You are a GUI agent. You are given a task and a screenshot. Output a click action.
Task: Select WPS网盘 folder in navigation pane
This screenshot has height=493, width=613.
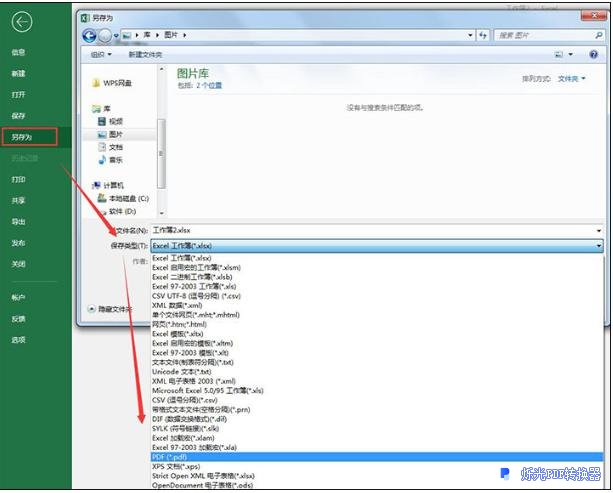(112, 83)
